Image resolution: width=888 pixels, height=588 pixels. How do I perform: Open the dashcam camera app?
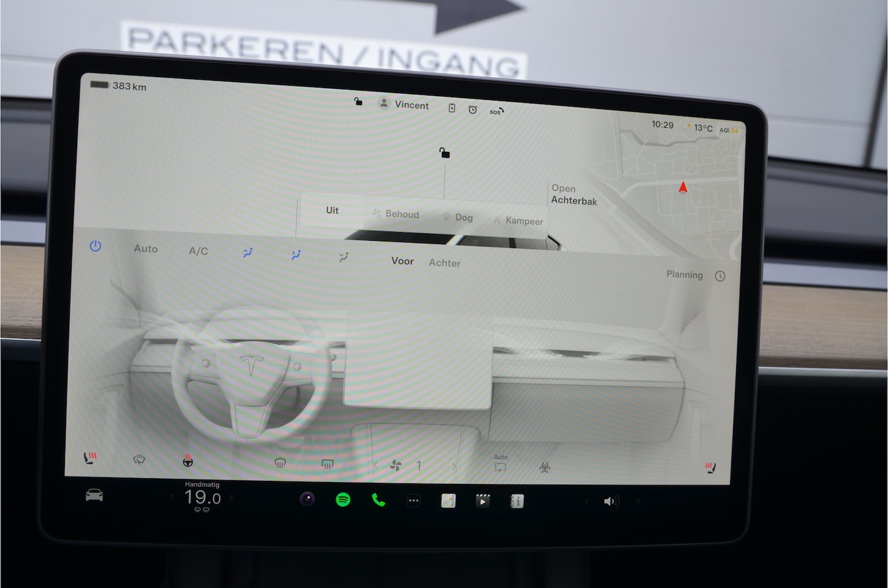tap(307, 499)
